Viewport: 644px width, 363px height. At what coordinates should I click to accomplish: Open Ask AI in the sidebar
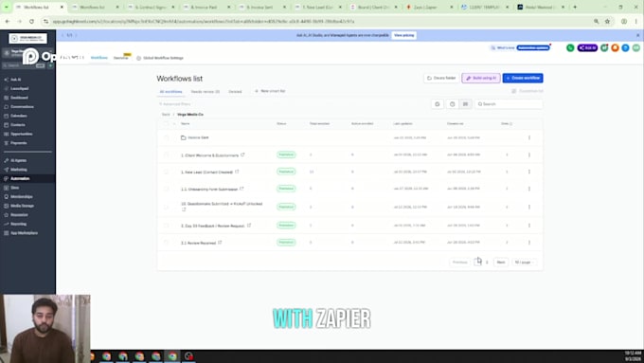pyautogui.click(x=15, y=80)
